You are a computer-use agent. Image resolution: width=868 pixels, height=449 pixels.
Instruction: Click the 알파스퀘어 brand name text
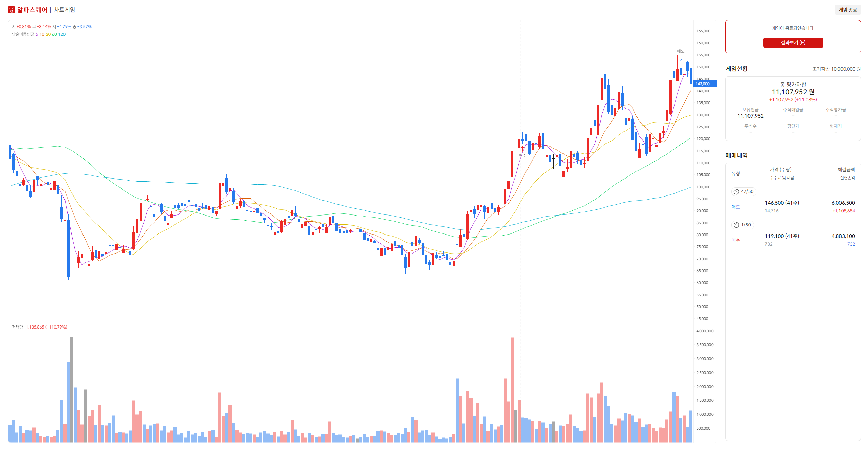pyautogui.click(x=32, y=10)
